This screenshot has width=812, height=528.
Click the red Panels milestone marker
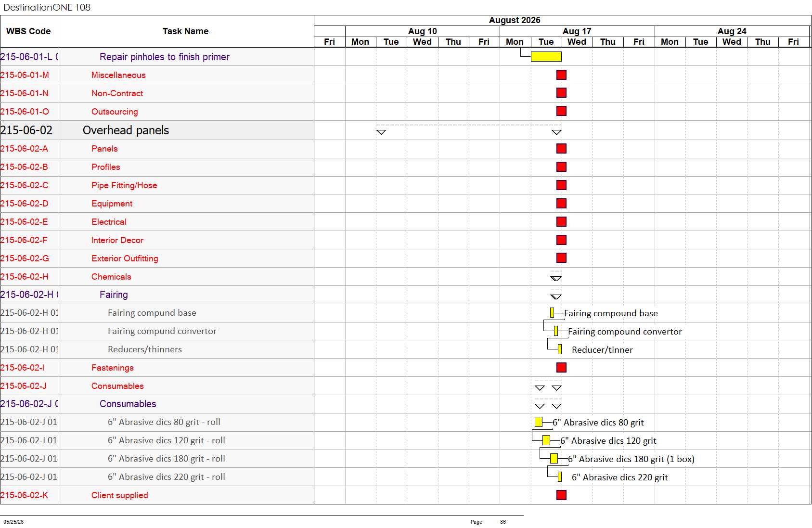[x=561, y=149]
